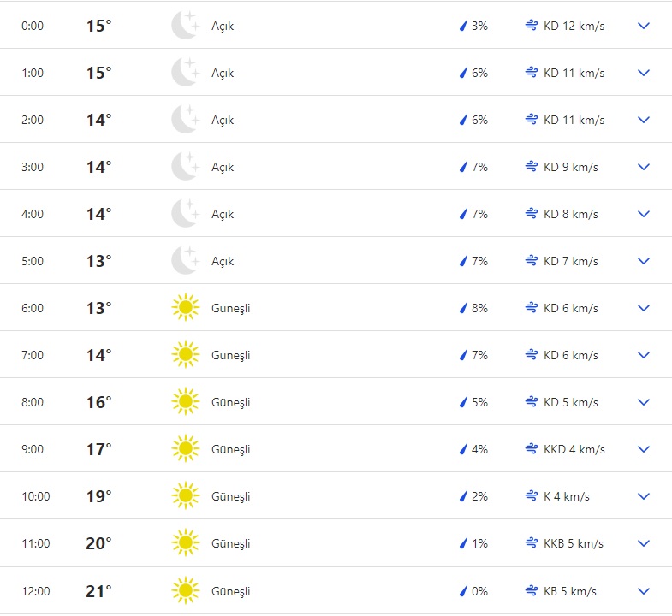Select the 1:00 time label
The height and width of the screenshot is (616, 672).
[x=33, y=73]
